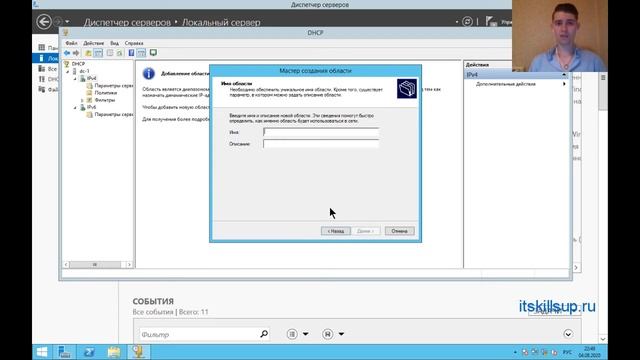The height and width of the screenshot is (360, 640).
Task: Go back with Server Manager's round arrow button
Action: (44, 22)
